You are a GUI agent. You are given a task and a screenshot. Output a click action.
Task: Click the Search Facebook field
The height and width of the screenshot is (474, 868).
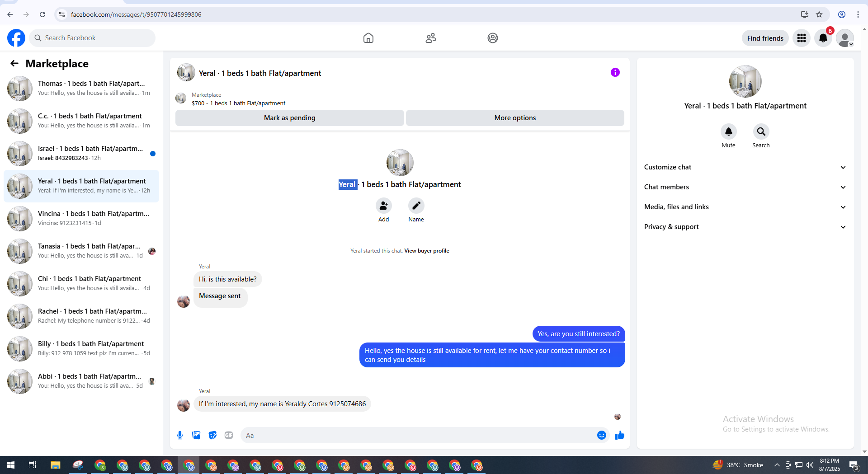[x=92, y=38]
